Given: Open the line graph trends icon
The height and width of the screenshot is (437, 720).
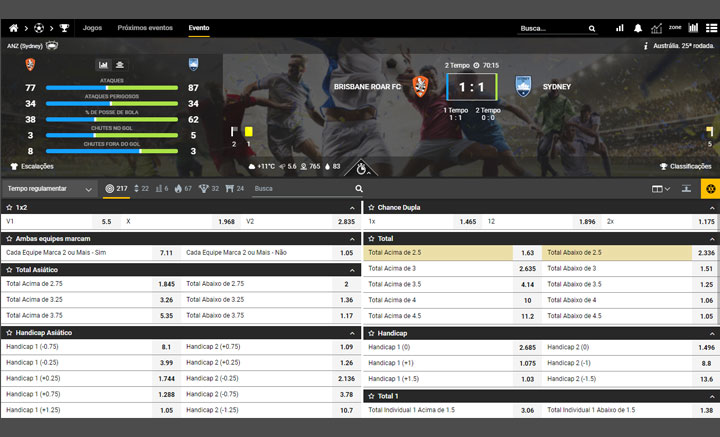Looking at the screenshot, I should [x=656, y=28].
